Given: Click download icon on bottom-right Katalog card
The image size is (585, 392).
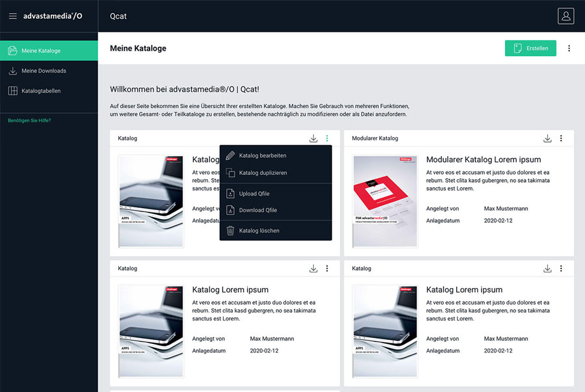Looking at the screenshot, I should pyautogui.click(x=547, y=268).
